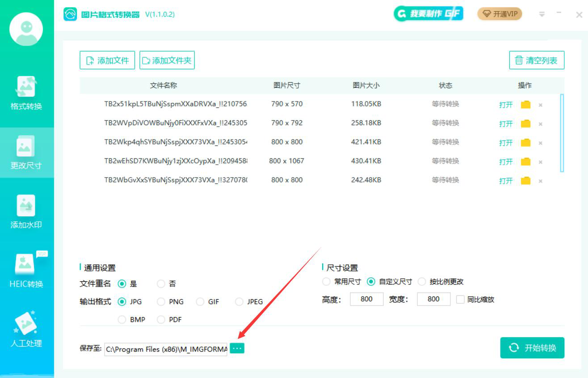This screenshot has height=378, width=588.
Task: Click 打开 for file TB2wEhSD7KWBuNjy1zjXXcOypXa
Action: tap(506, 162)
